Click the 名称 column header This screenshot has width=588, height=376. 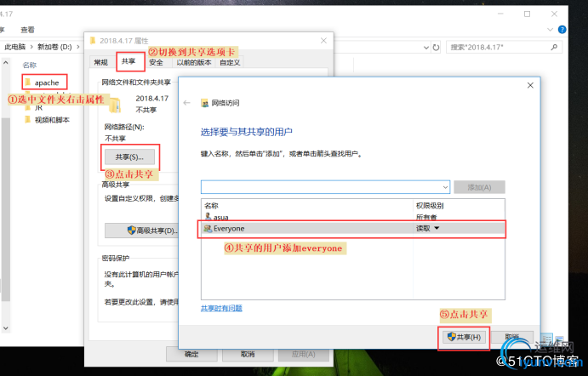point(29,65)
